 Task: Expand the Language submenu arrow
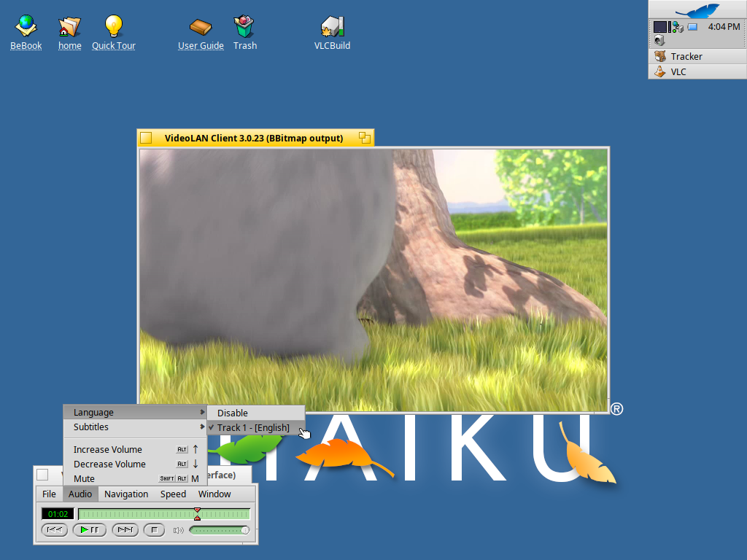pos(202,413)
